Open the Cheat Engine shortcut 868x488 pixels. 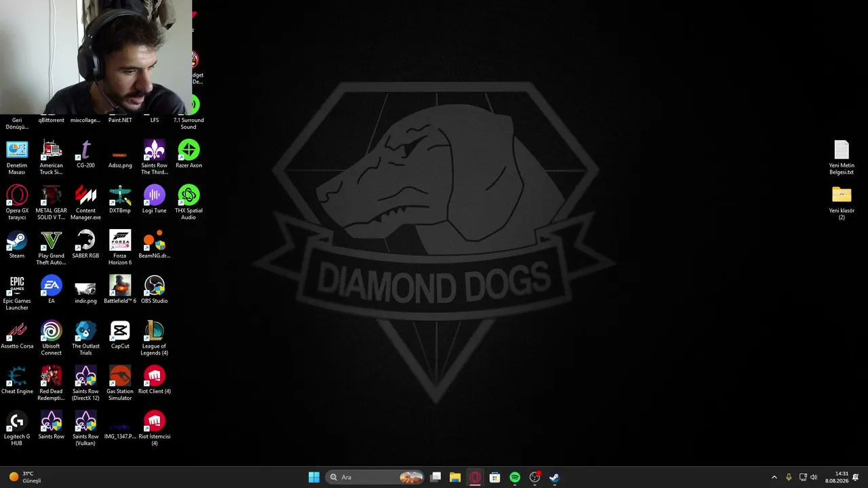point(17,380)
